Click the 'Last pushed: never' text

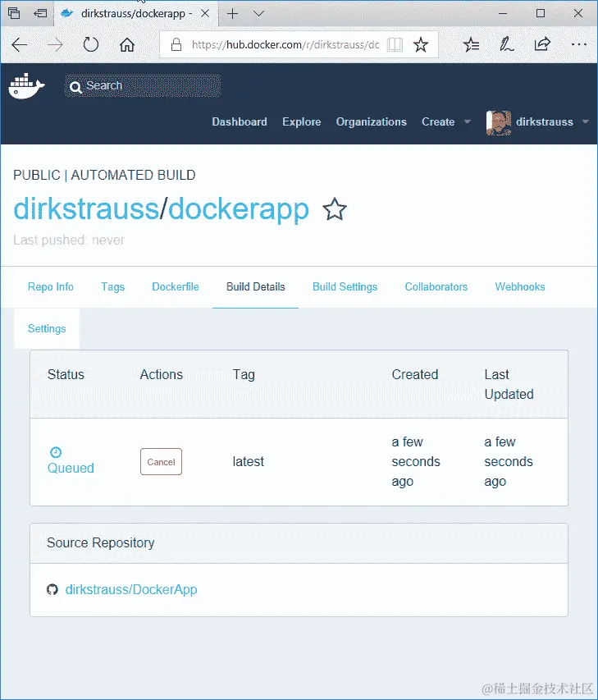69,240
